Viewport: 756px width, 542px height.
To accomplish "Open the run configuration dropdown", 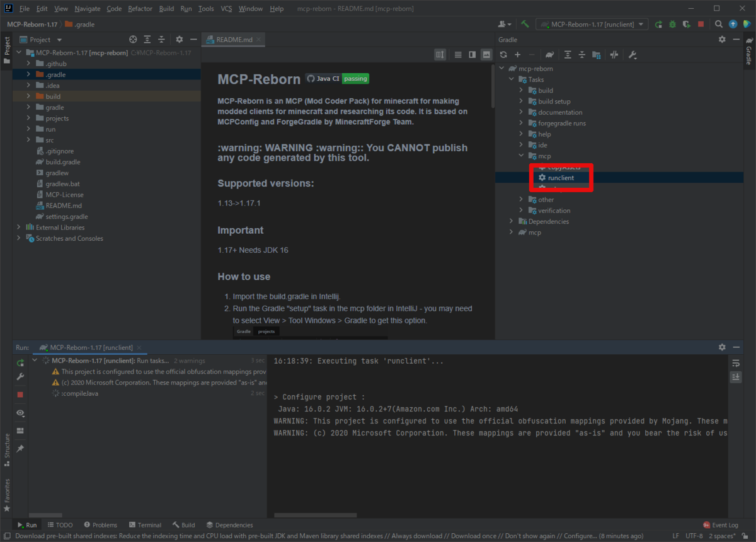I will pyautogui.click(x=592, y=24).
